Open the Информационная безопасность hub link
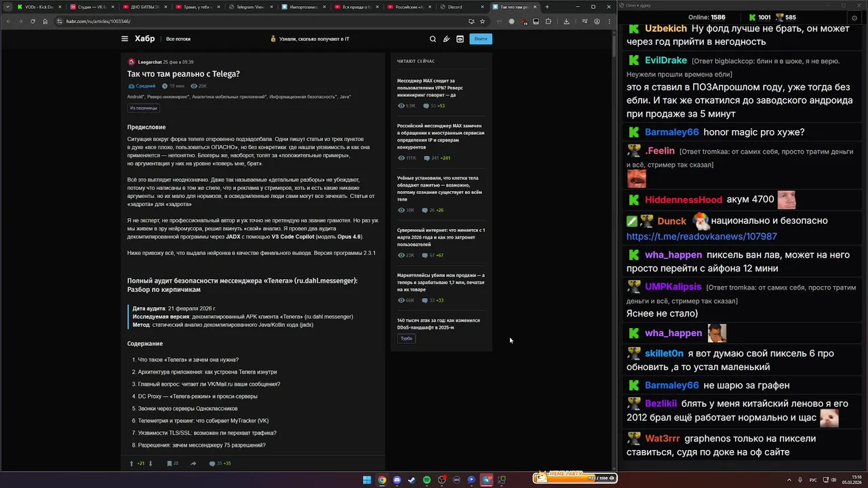The width and height of the screenshot is (868, 488). (x=302, y=97)
